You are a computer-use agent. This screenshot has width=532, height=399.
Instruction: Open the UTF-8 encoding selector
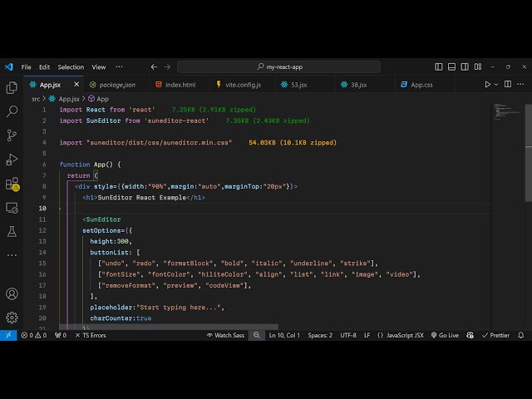click(x=347, y=335)
